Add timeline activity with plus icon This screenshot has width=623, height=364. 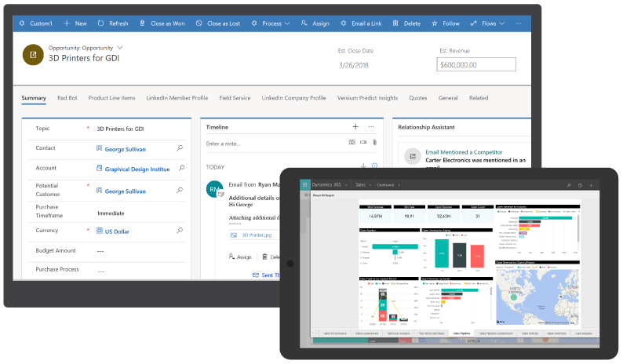pos(355,127)
